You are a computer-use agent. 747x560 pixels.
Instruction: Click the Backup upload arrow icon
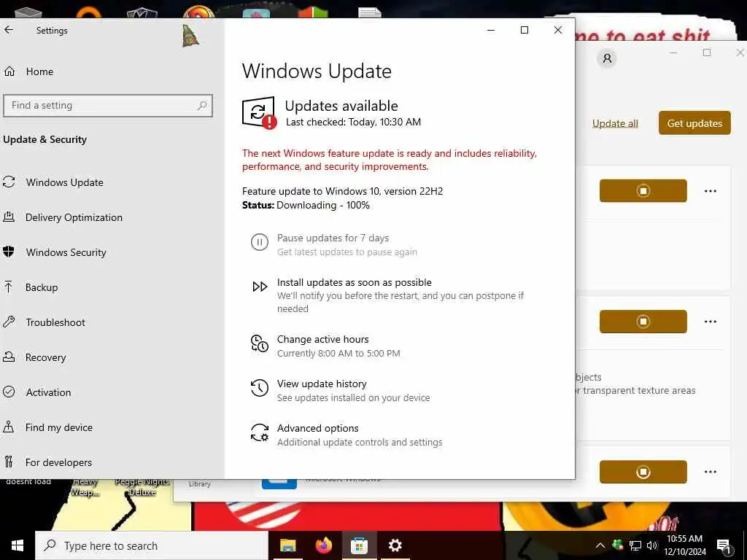(9, 287)
